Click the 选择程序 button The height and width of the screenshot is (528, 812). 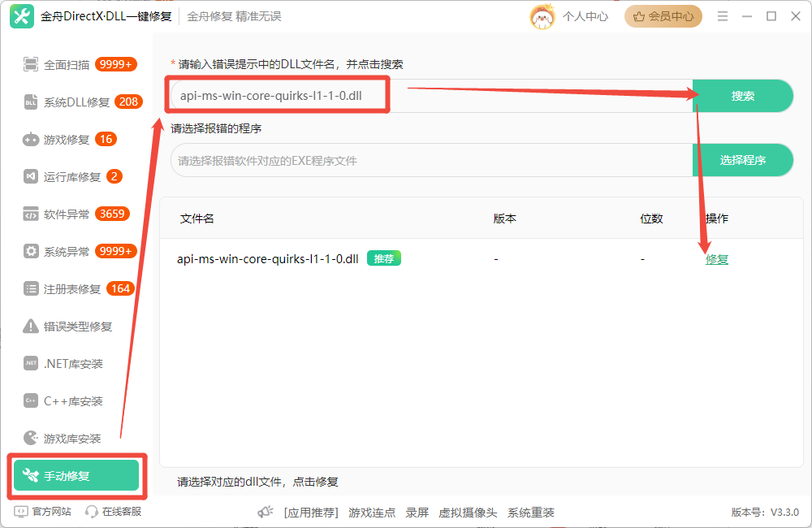click(743, 160)
